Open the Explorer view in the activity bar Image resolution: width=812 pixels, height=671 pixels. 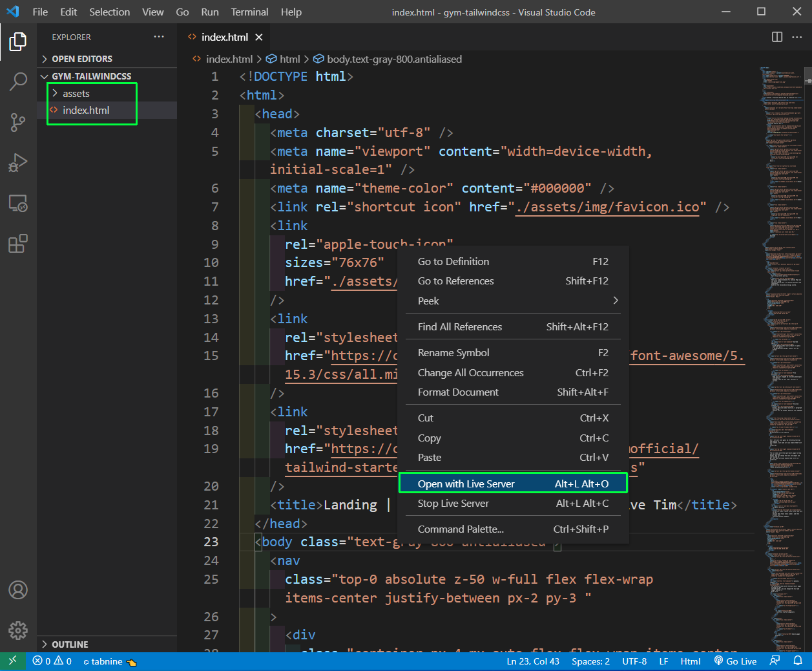click(x=18, y=42)
